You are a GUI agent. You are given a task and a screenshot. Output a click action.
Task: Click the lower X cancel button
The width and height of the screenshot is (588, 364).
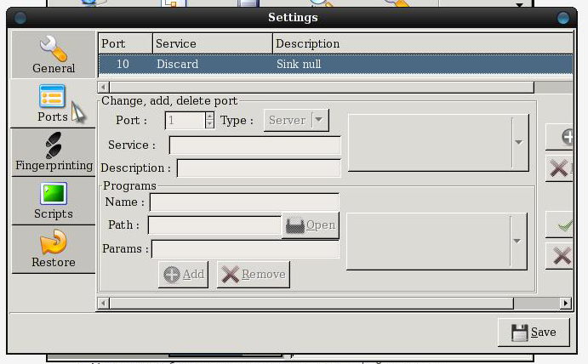coord(559,256)
